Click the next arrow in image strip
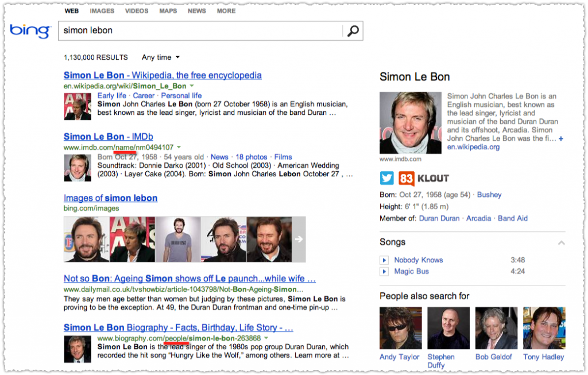The height and width of the screenshot is (375, 588). [x=299, y=239]
